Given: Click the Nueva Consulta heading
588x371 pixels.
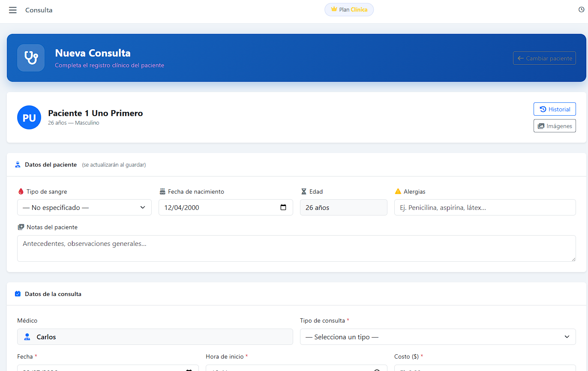Looking at the screenshot, I should 93,53.
